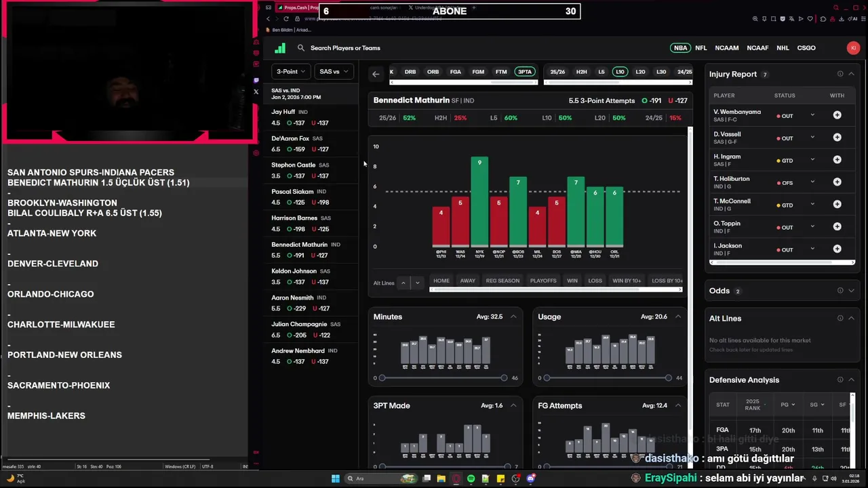Collapse the Alt Lines panel
Screen dimensions: 868x488
851,319
